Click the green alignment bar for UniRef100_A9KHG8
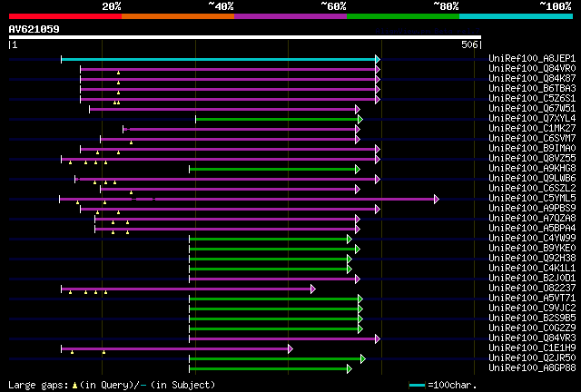Image resolution: width=581 pixels, height=392 pixels. tap(272, 170)
